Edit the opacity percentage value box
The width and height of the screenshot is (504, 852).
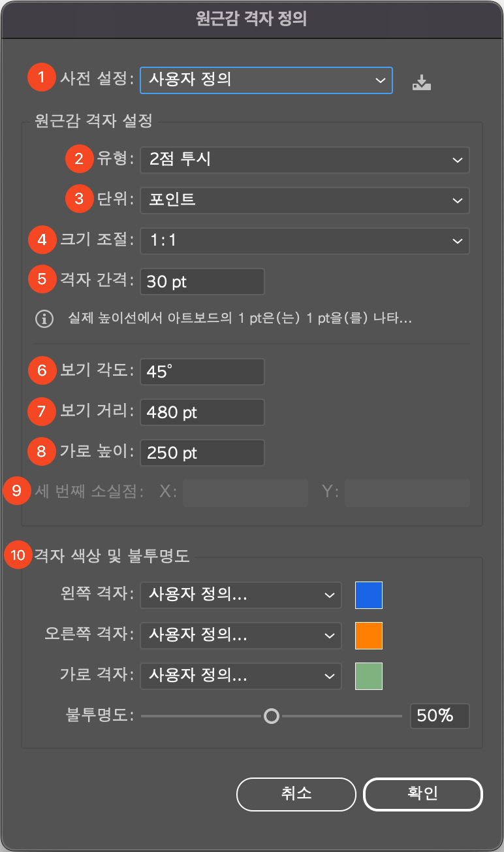439,716
